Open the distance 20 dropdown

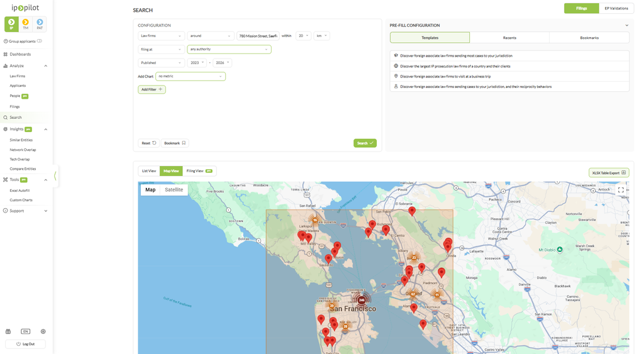tap(304, 36)
